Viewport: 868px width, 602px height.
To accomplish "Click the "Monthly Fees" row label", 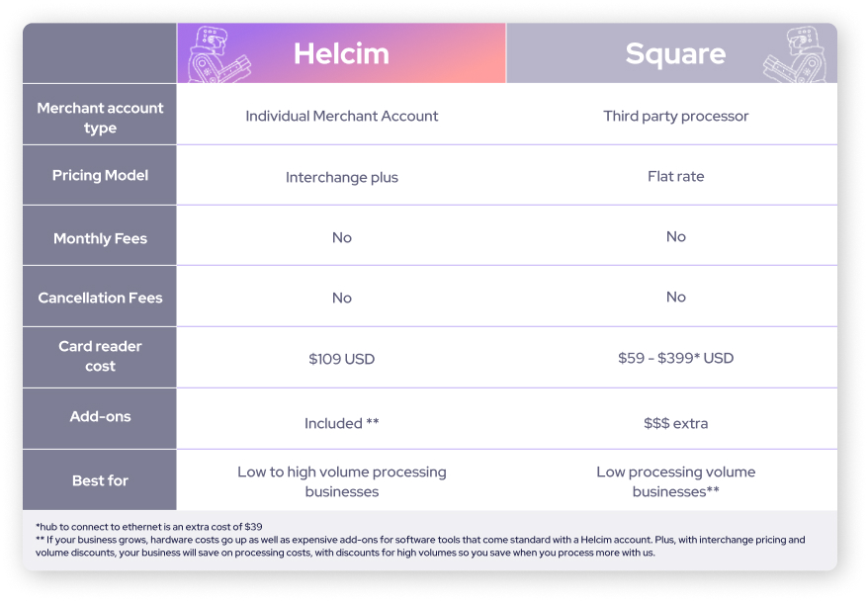I will click(x=100, y=237).
